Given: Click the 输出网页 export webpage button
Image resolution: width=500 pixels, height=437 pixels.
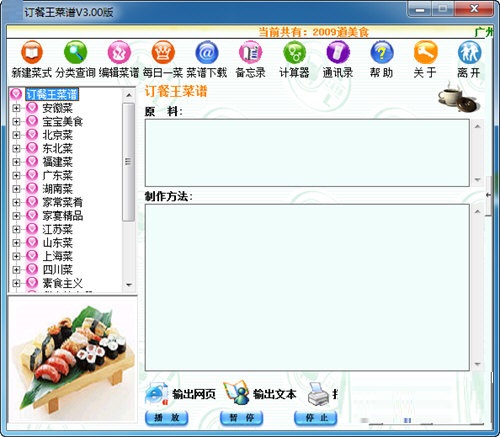Looking at the screenshot, I should [181, 394].
